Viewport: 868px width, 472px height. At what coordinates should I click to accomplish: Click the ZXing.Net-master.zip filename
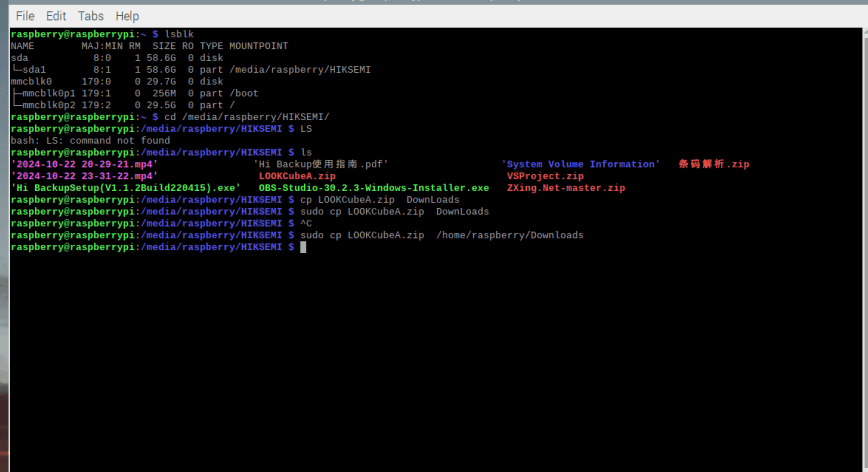[565, 188]
